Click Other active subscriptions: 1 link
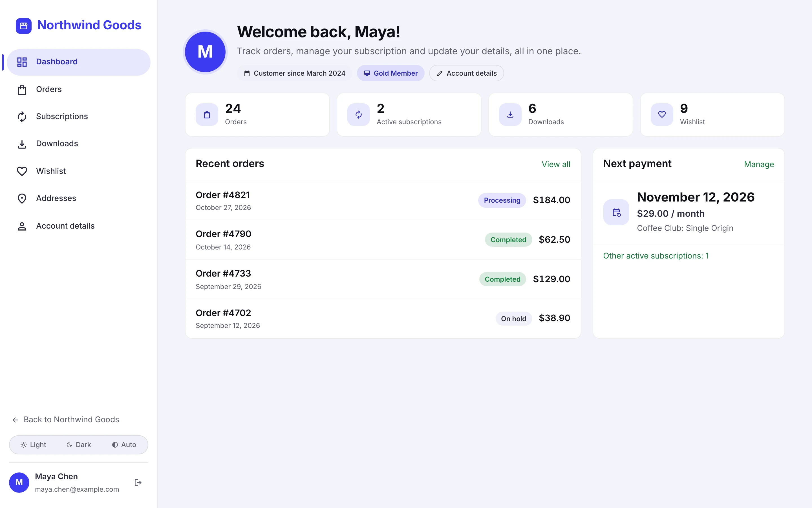Image resolution: width=812 pixels, height=508 pixels. pyautogui.click(x=656, y=256)
